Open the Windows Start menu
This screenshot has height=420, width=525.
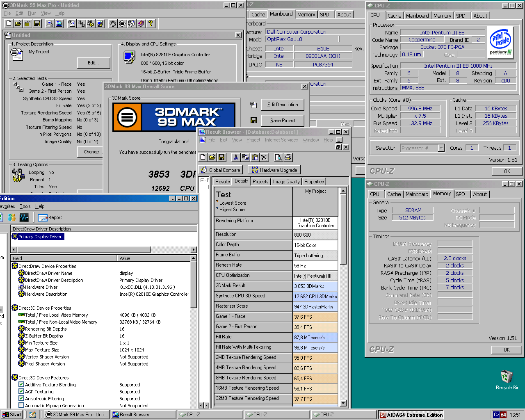click(11, 415)
